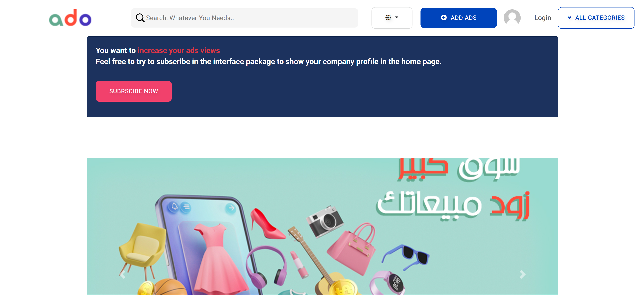The width and height of the screenshot is (644, 295).
Task: Open the Login link
Action: [542, 18]
